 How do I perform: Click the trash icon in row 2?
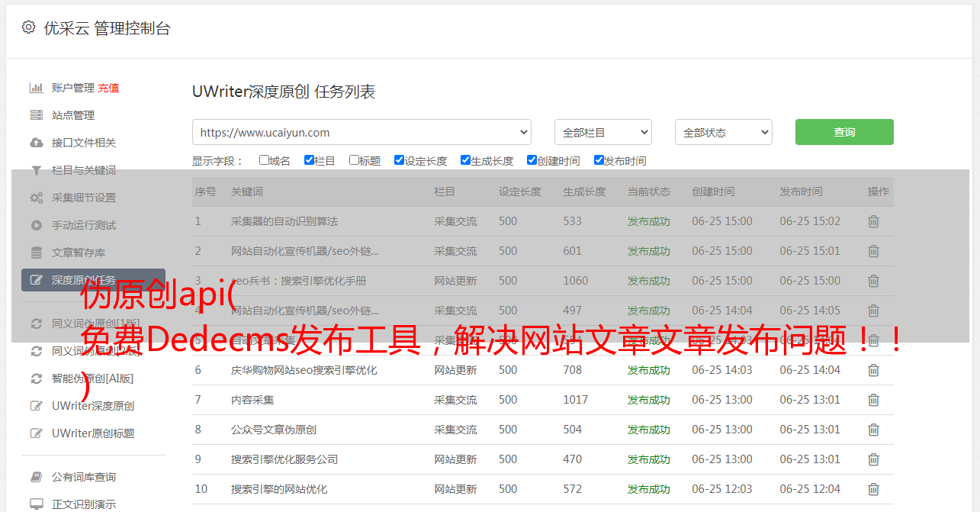(x=873, y=251)
